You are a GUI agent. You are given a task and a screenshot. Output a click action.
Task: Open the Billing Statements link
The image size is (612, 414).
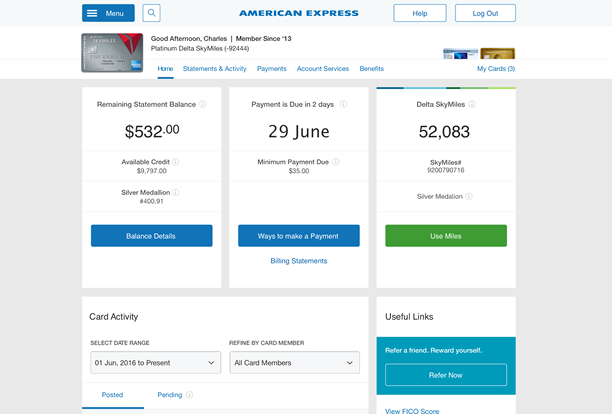point(299,261)
